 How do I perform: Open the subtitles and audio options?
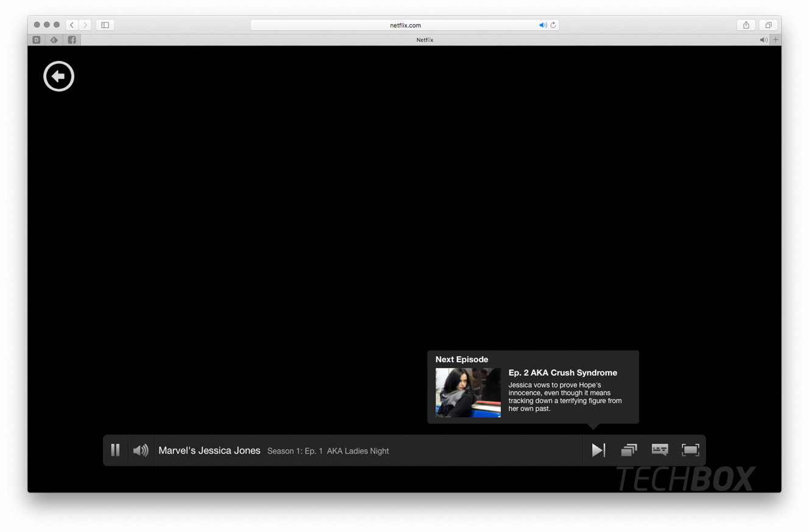click(x=660, y=450)
